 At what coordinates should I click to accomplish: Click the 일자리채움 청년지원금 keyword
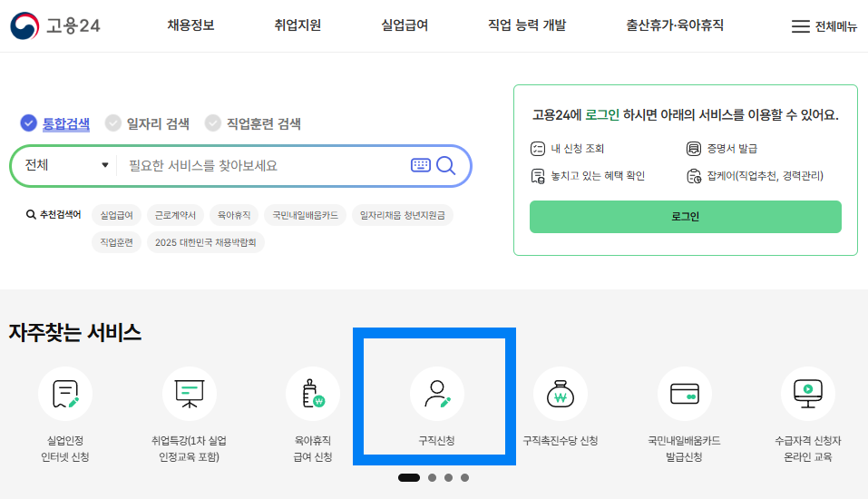click(403, 215)
